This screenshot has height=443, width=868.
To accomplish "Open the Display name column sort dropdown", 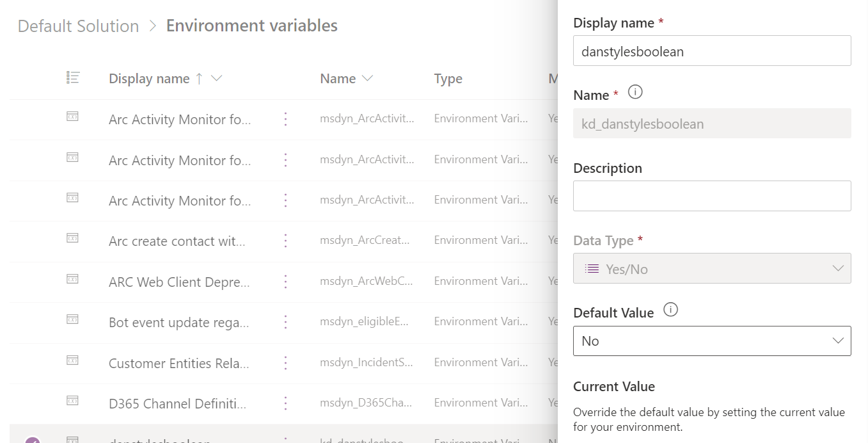I will (216, 78).
